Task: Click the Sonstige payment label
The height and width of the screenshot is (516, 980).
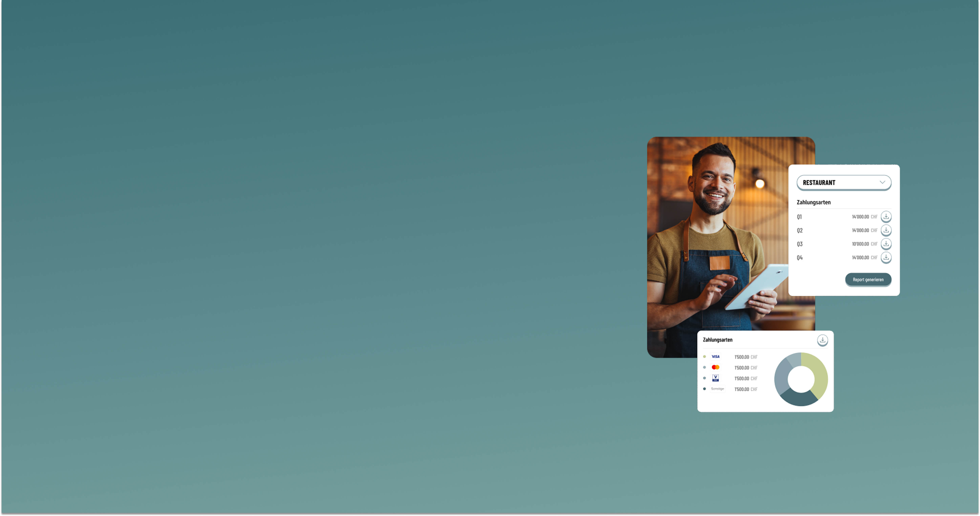Action: coord(717,389)
